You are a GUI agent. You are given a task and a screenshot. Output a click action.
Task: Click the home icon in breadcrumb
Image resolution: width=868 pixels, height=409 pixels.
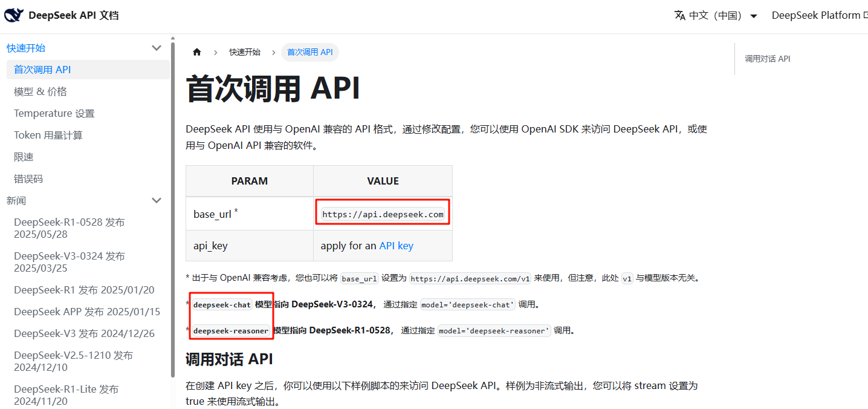pos(196,52)
